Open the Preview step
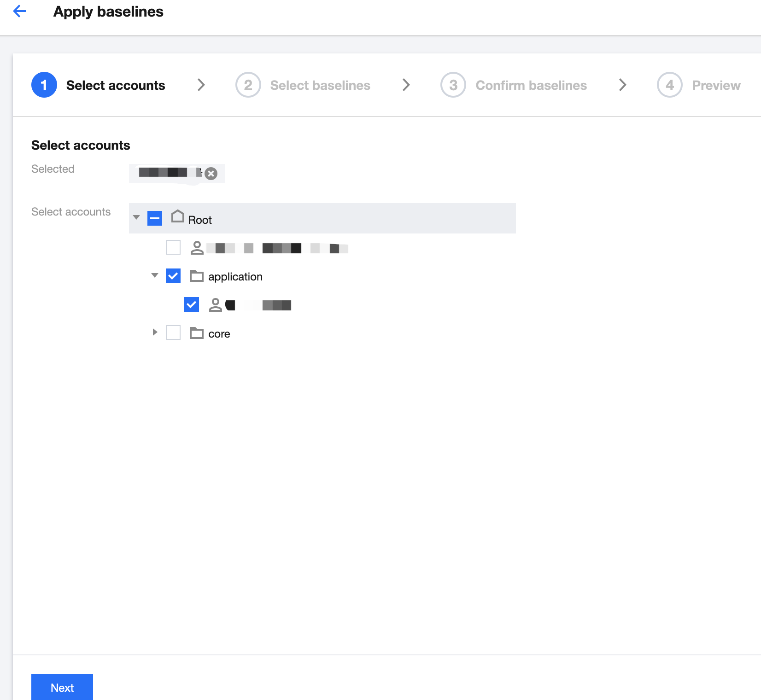This screenshot has height=700, width=761. (716, 85)
